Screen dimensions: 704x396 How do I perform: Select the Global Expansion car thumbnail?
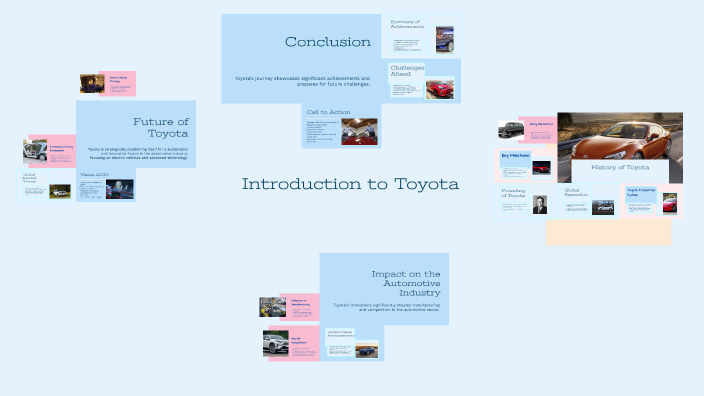(603, 207)
